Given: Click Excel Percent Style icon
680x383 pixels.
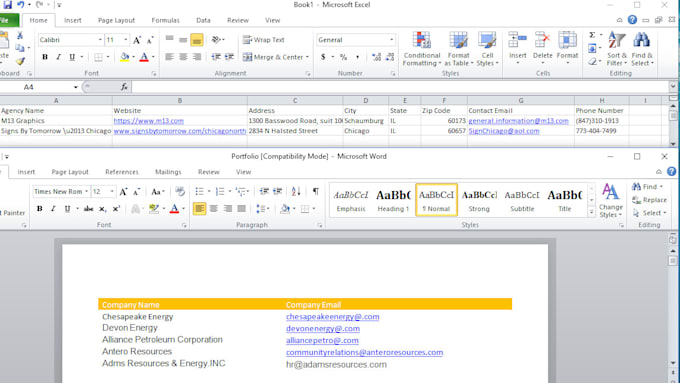Looking at the screenshot, I should coord(343,57).
